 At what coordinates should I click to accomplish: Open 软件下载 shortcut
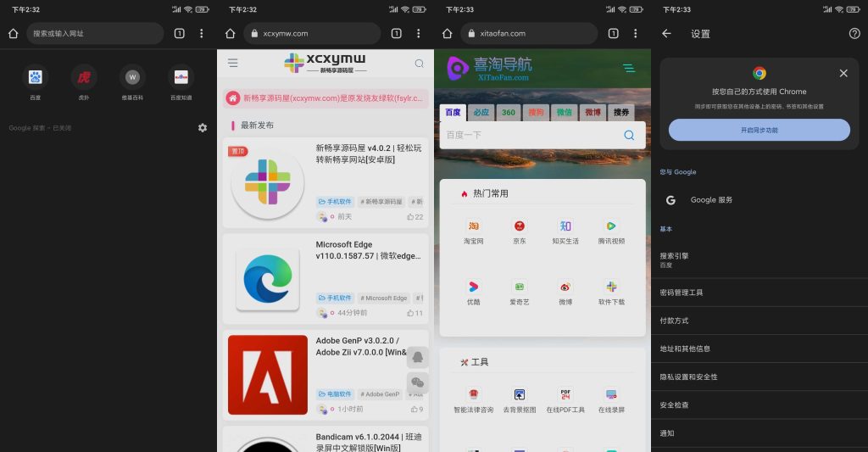click(611, 293)
